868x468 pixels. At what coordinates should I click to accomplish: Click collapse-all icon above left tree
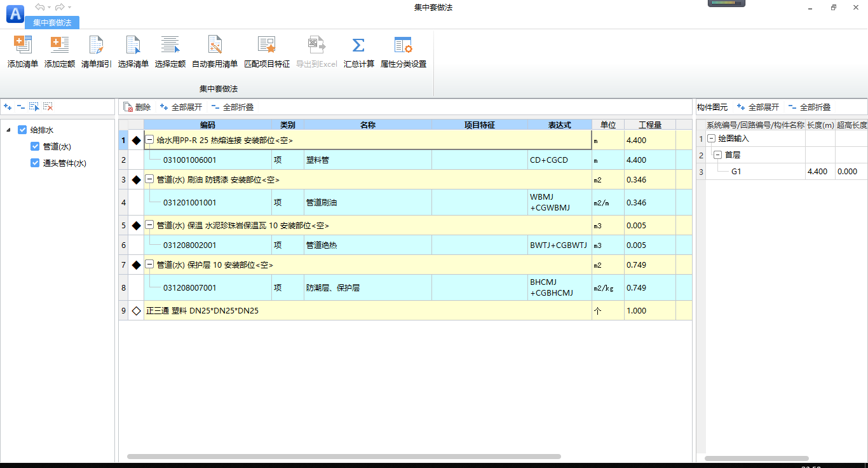[x=21, y=107]
